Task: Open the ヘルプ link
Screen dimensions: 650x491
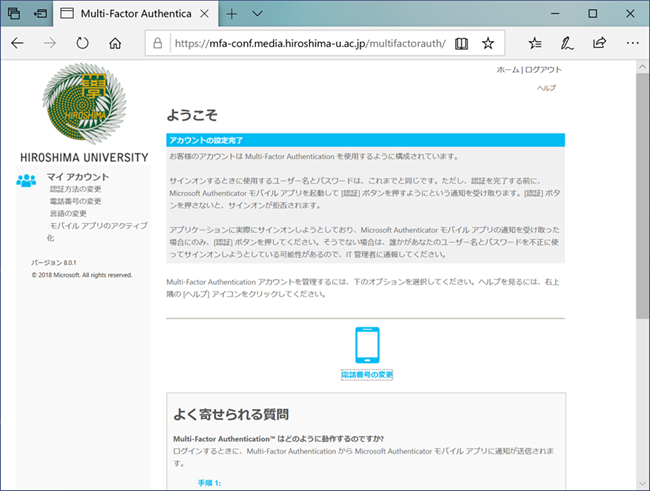Action: 546,88
